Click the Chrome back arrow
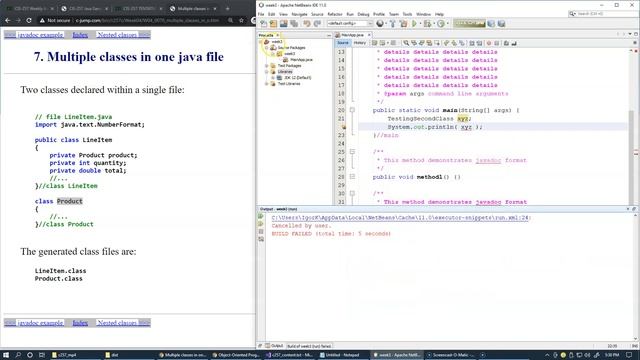This screenshot has width=640, height=360. 8,20
